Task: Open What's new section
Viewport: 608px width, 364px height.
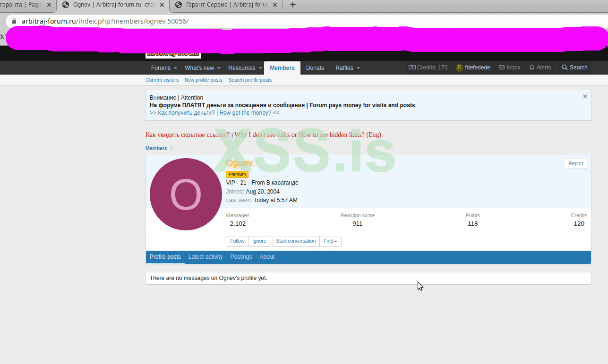Action: [199, 68]
